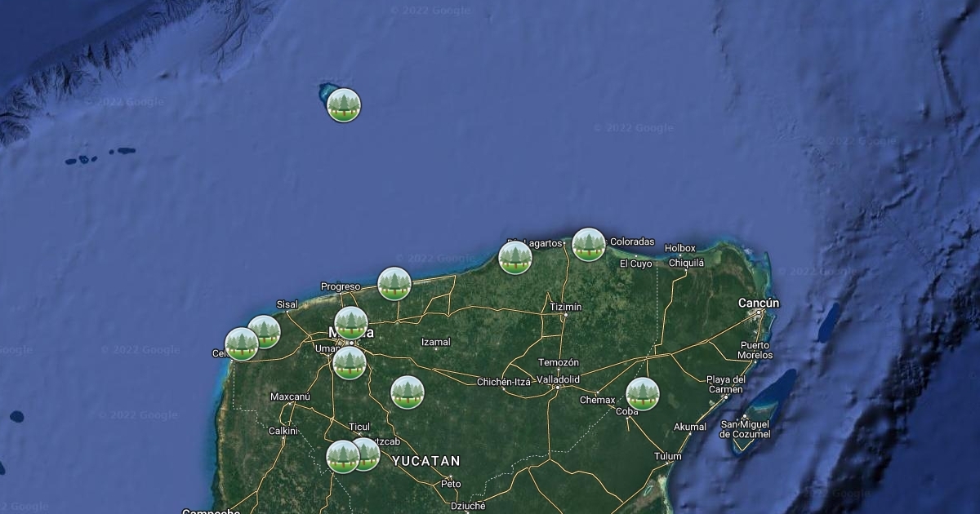This screenshot has height=514, width=980.
Task: Click the Chichén-Itzá place label
Action: (x=504, y=382)
